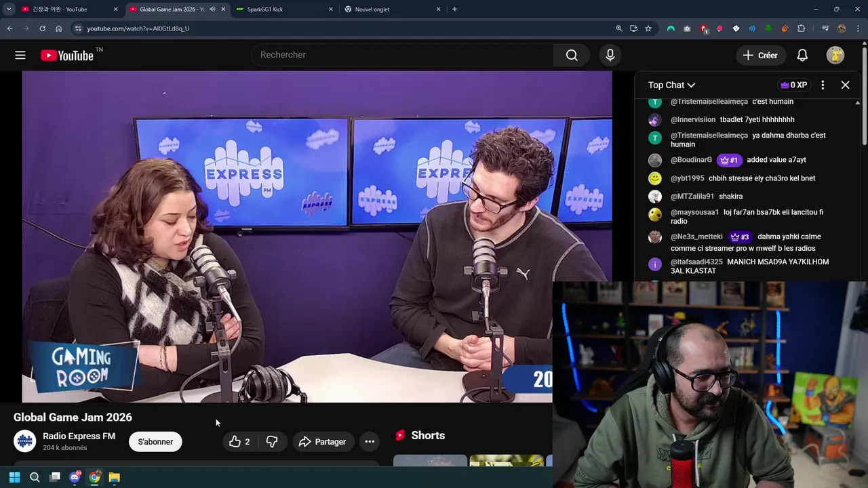This screenshot has height=488, width=868.
Task: Click the Global Game Jam 2026 title
Action: (x=73, y=418)
